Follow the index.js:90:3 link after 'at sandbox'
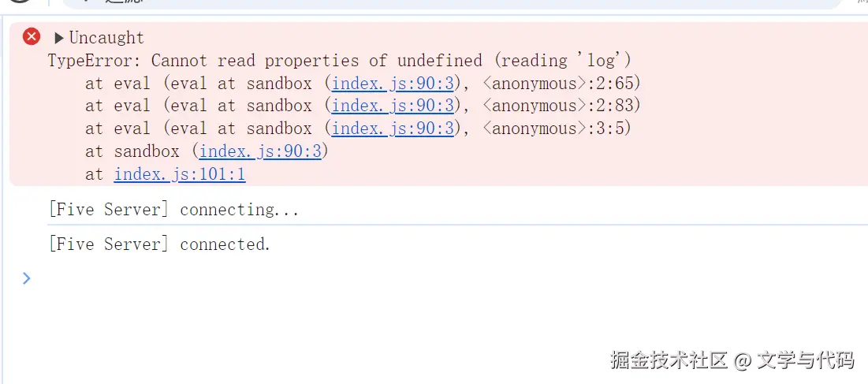The height and width of the screenshot is (384, 868). click(260, 151)
